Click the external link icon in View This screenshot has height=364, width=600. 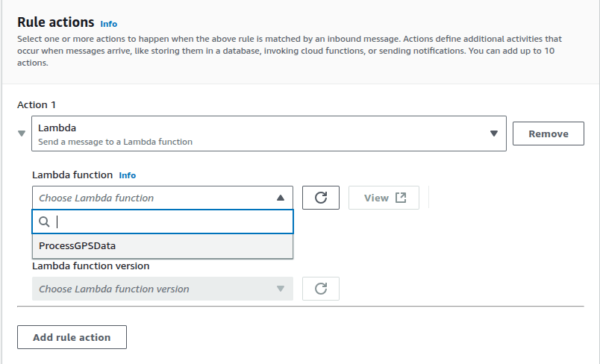pyautogui.click(x=401, y=198)
